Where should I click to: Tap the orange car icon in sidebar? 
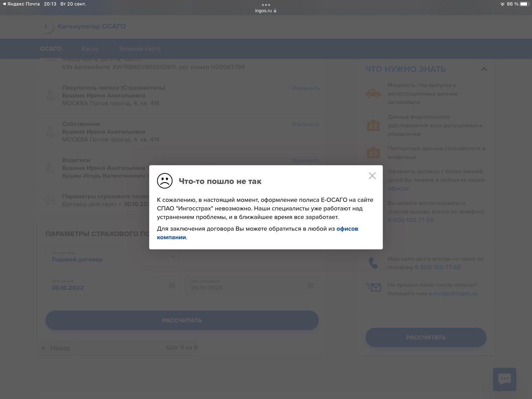(x=373, y=93)
